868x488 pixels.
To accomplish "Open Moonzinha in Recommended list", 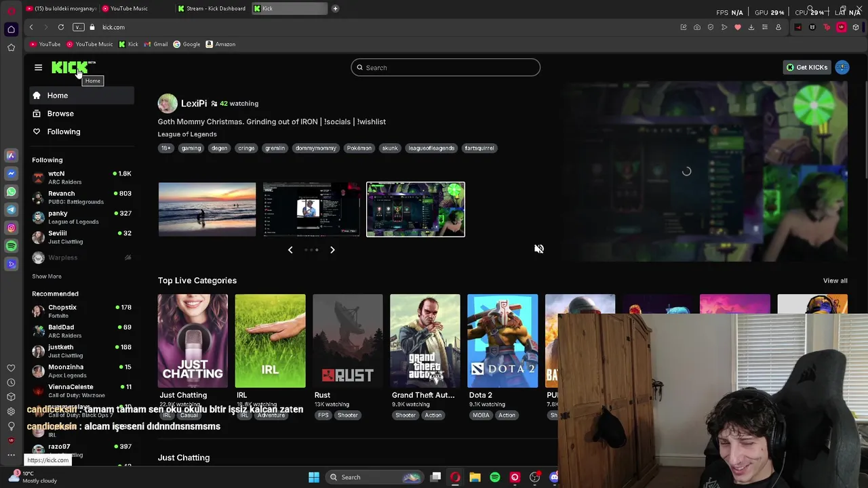I will click(x=81, y=371).
